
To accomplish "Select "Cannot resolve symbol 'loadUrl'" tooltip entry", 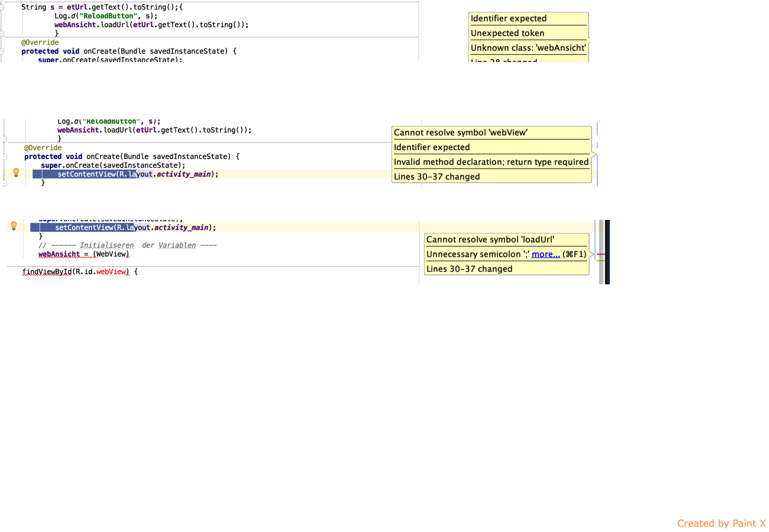I will click(x=490, y=240).
